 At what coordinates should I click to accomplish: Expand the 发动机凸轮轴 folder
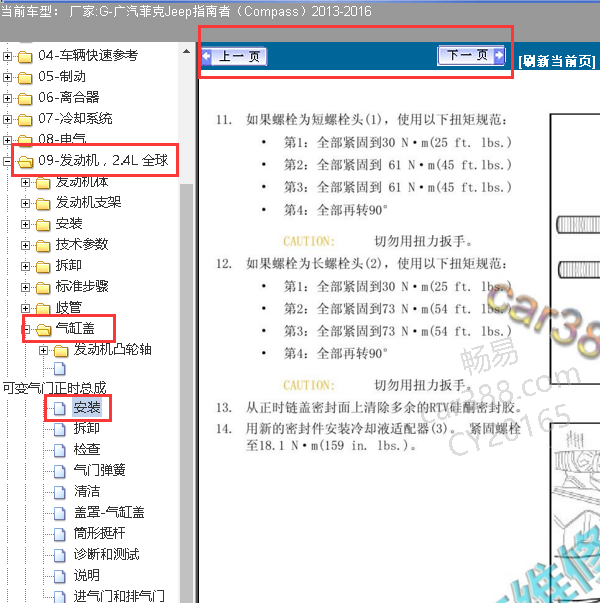pyautogui.click(x=43, y=350)
